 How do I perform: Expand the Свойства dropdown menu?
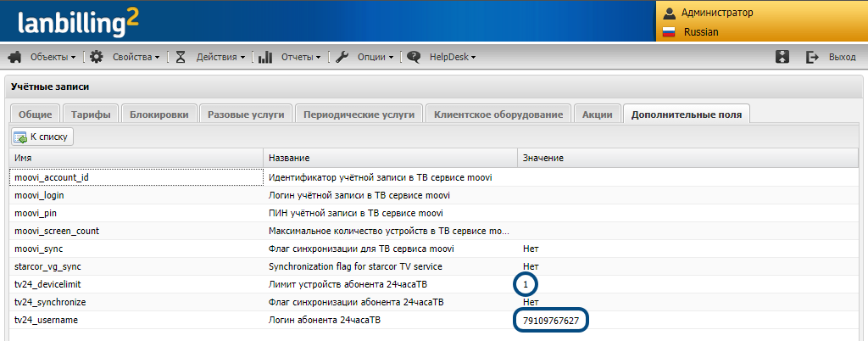136,57
